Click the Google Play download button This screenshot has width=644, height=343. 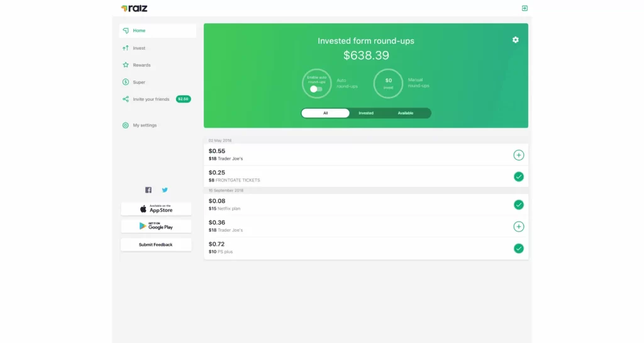tap(156, 227)
